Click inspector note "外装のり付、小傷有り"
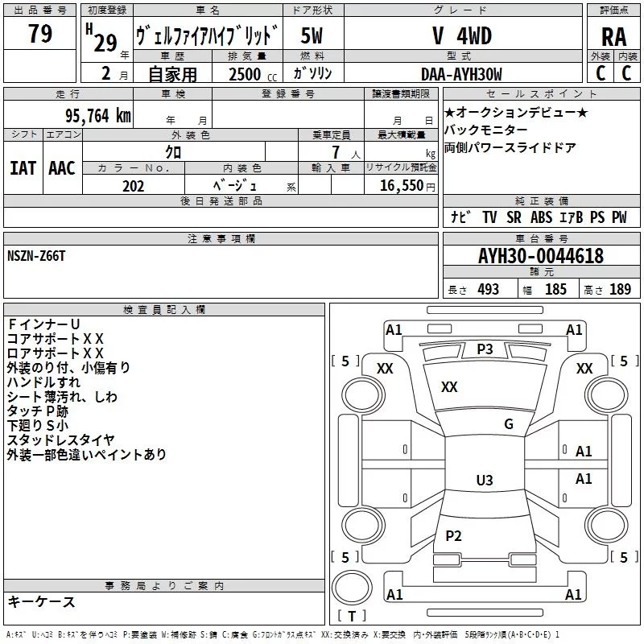 pyautogui.click(x=68, y=367)
